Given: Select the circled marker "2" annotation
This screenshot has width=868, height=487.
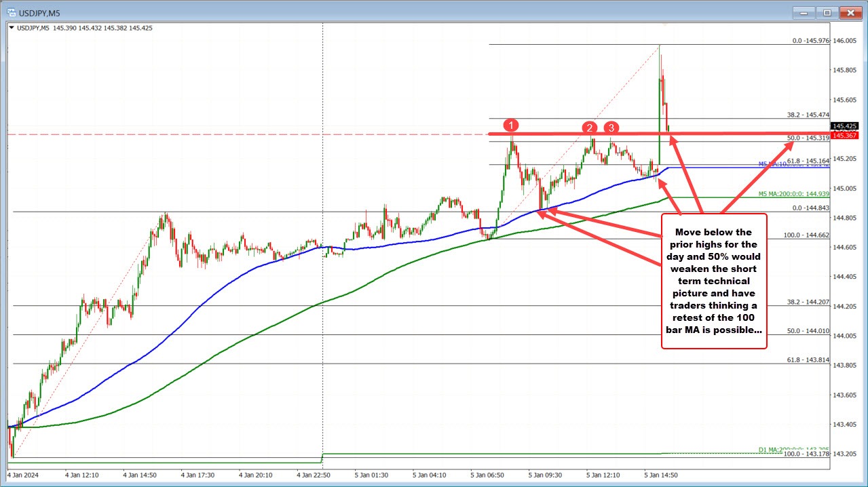Looking at the screenshot, I should (x=589, y=127).
